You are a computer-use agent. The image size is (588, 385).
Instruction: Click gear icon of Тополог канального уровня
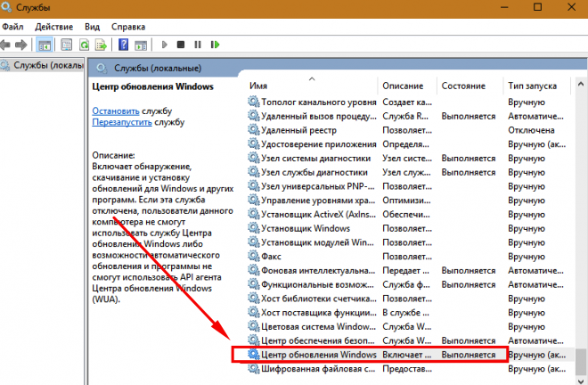click(254, 102)
